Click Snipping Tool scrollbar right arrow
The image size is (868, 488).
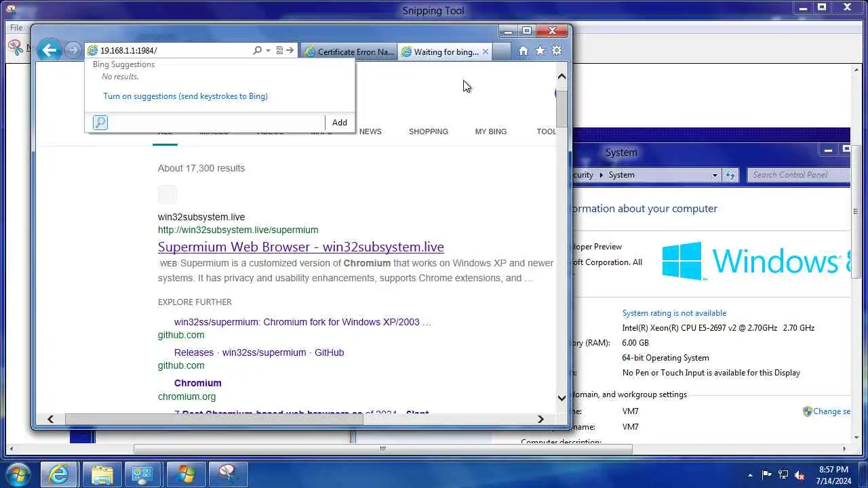point(844,449)
